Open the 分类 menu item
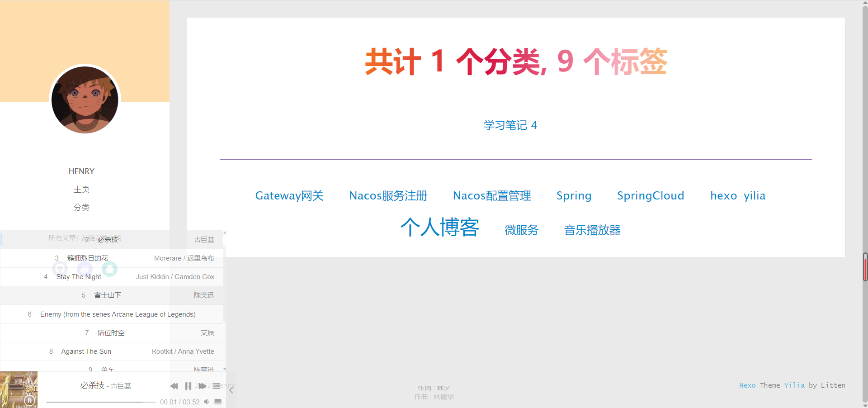The width and height of the screenshot is (868, 408). point(81,208)
